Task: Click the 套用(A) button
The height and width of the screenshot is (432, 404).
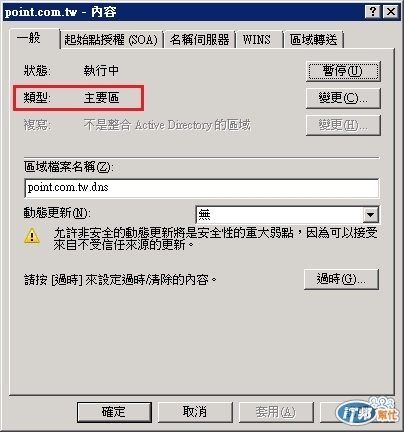Action: tap(276, 412)
